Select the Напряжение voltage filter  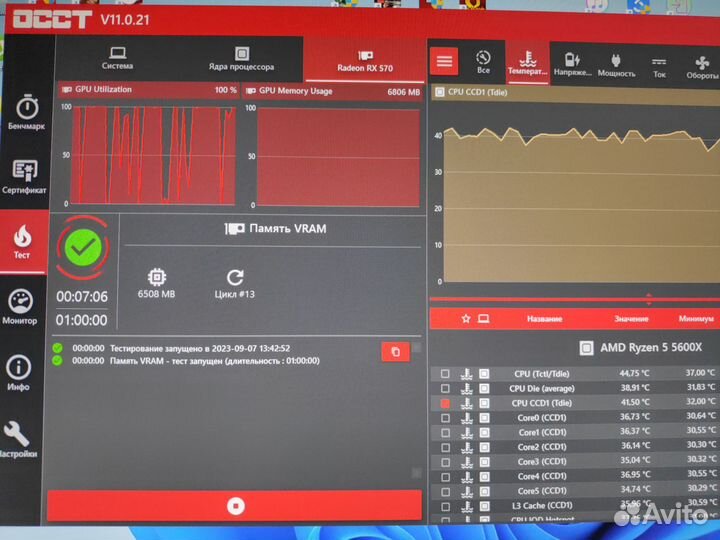click(572, 64)
